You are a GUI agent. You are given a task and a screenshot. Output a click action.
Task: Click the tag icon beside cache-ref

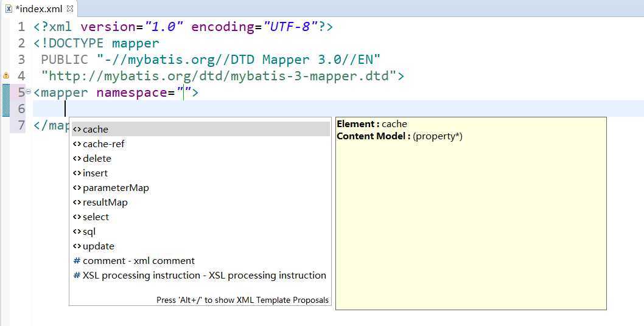pos(77,144)
